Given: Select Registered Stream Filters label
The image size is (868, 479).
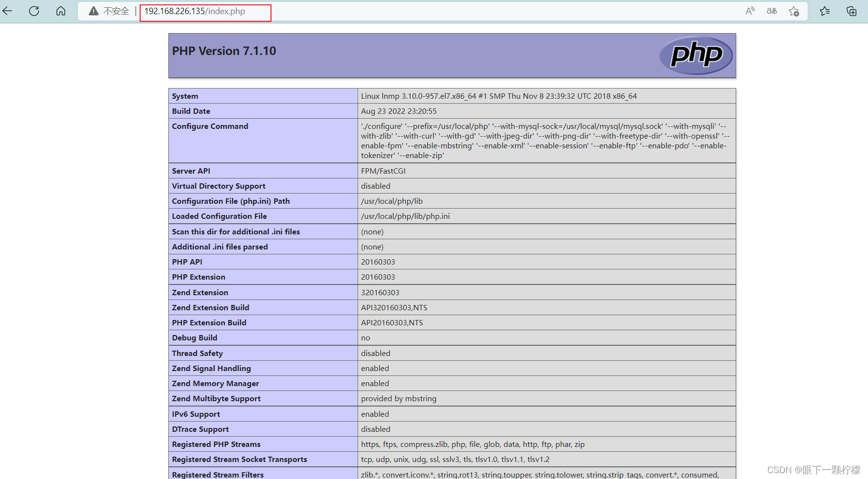Looking at the screenshot, I should click(x=217, y=475).
